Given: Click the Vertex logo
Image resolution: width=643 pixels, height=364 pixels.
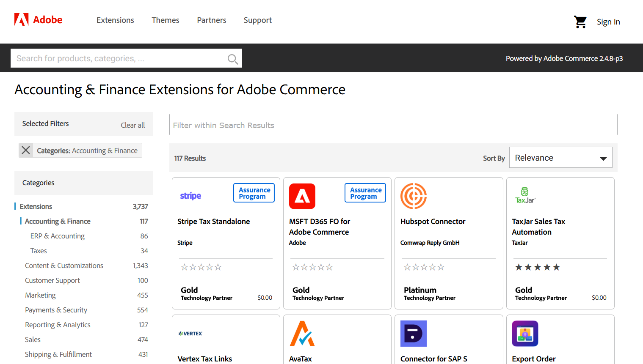Looking at the screenshot, I should [190, 334].
